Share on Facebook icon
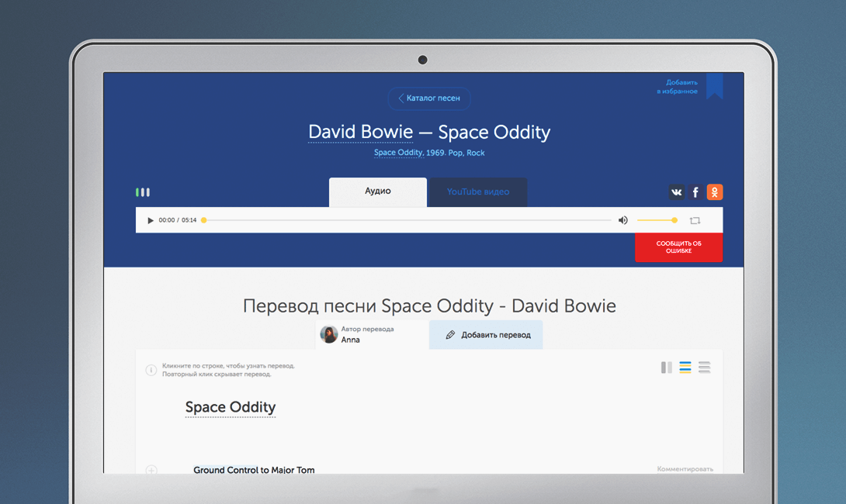Viewport: 846px width, 504px height. [x=695, y=192]
